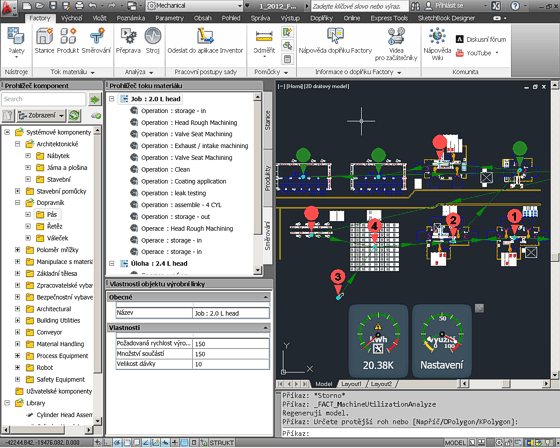Collapse the Job : 2.0 L head node
Screen dimensions: 560x448
pos(112,99)
